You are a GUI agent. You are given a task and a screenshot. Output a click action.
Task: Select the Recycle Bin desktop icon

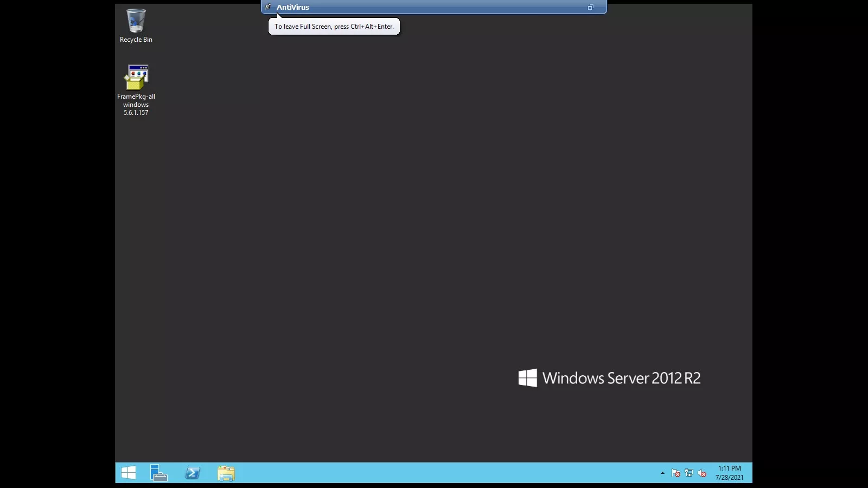click(136, 21)
